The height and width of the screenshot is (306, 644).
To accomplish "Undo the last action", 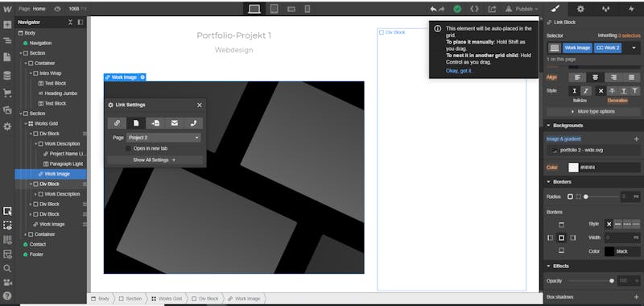I will pyautogui.click(x=433, y=9).
